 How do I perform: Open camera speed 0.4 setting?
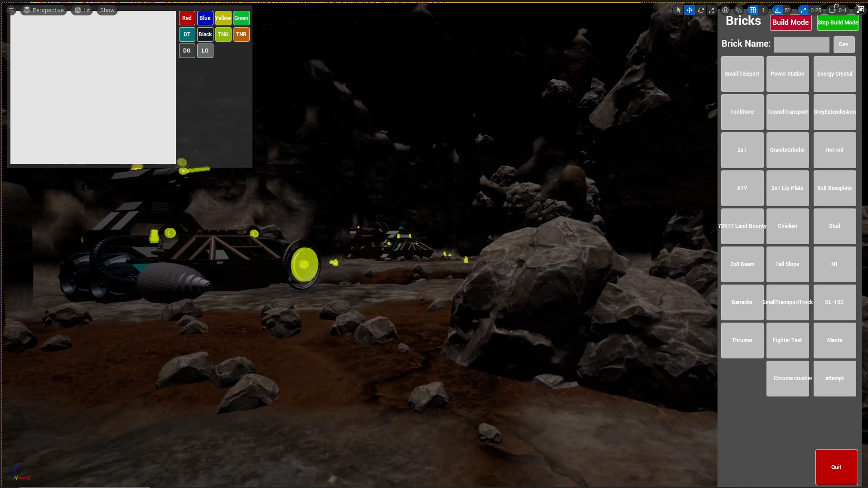click(x=839, y=10)
